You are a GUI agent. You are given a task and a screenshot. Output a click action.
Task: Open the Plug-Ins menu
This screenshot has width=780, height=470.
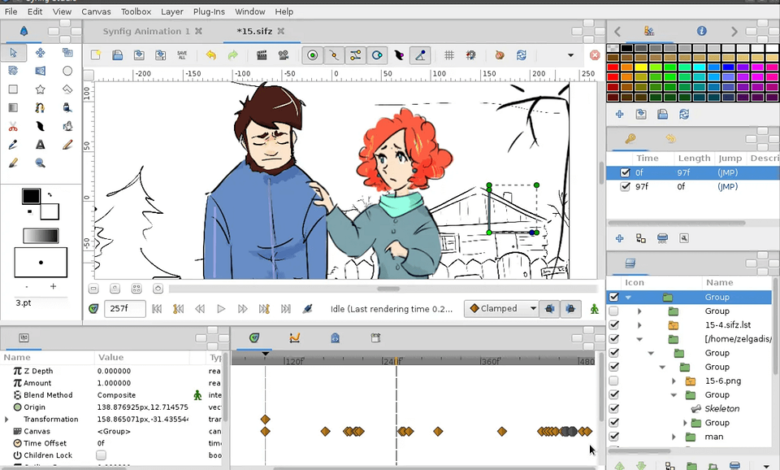[x=208, y=12]
